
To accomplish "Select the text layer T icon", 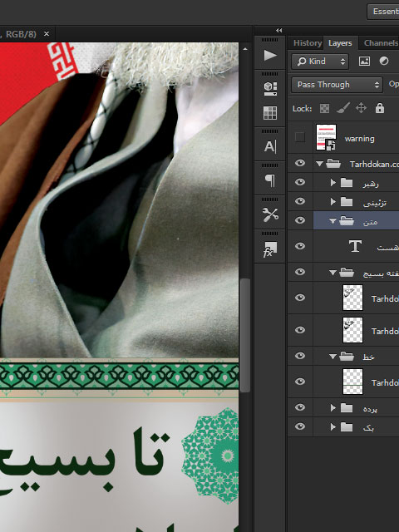I will tap(355, 246).
